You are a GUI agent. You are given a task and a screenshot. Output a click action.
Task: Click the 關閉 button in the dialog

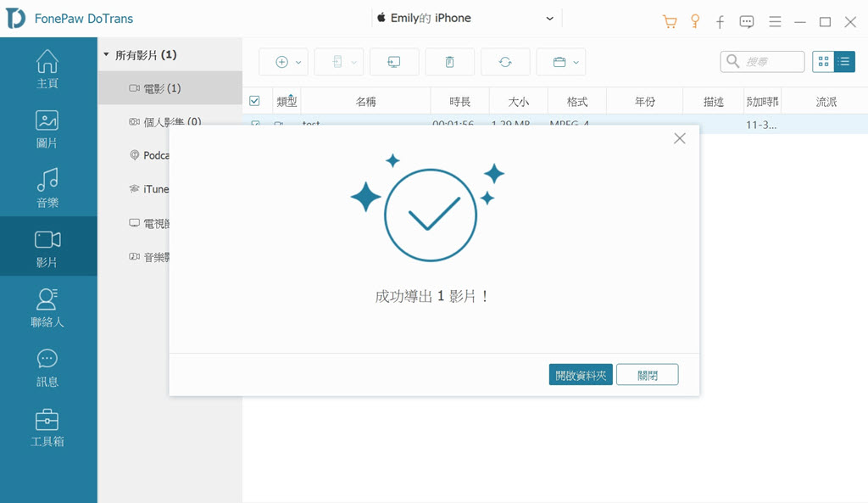click(648, 374)
